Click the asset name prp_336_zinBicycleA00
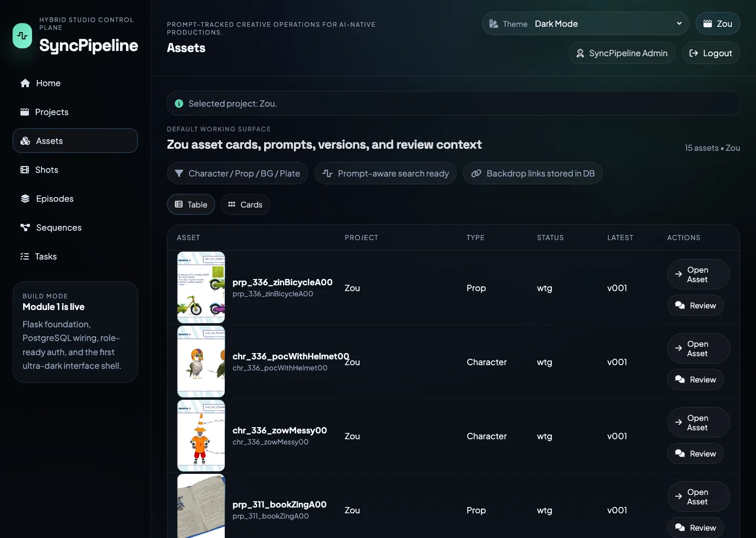 click(282, 282)
